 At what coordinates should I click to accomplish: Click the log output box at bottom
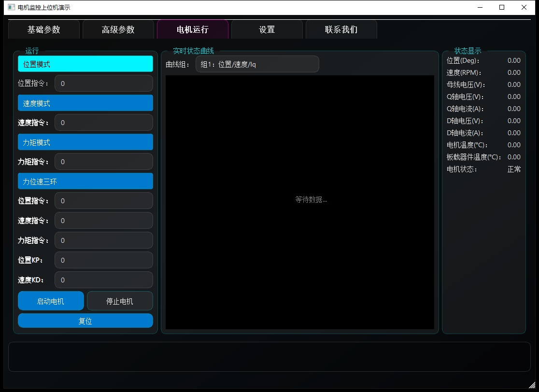[269, 357]
